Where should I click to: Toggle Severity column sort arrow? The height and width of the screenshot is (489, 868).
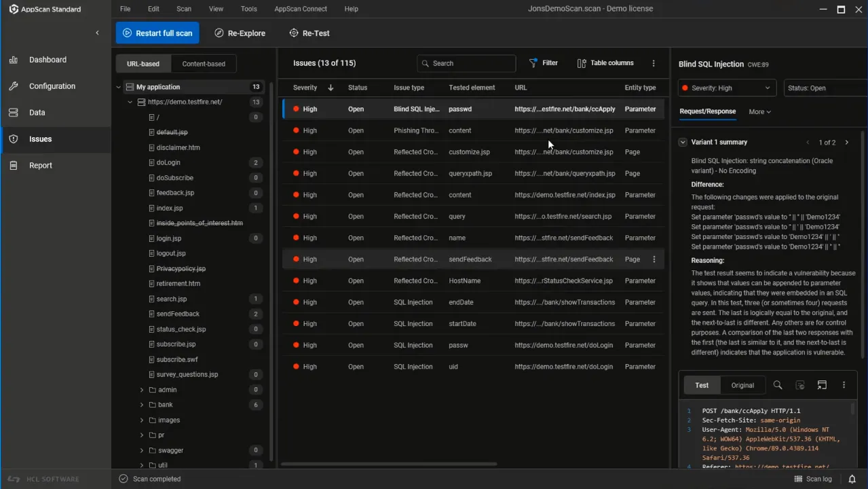pos(331,88)
